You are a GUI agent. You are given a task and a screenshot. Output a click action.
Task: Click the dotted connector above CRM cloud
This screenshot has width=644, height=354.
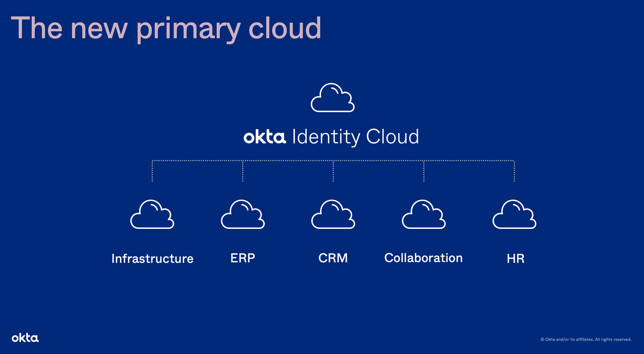(x=333, y=171)
